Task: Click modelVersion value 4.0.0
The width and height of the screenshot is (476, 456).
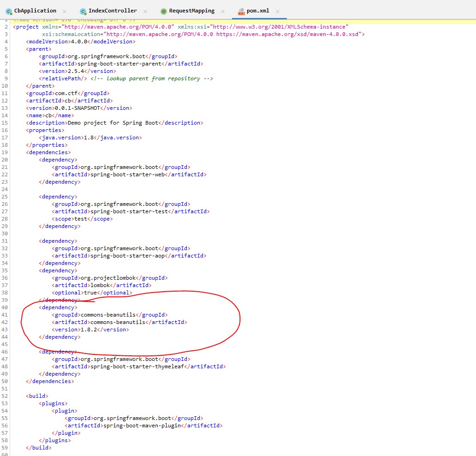Action: pos(79,42)
